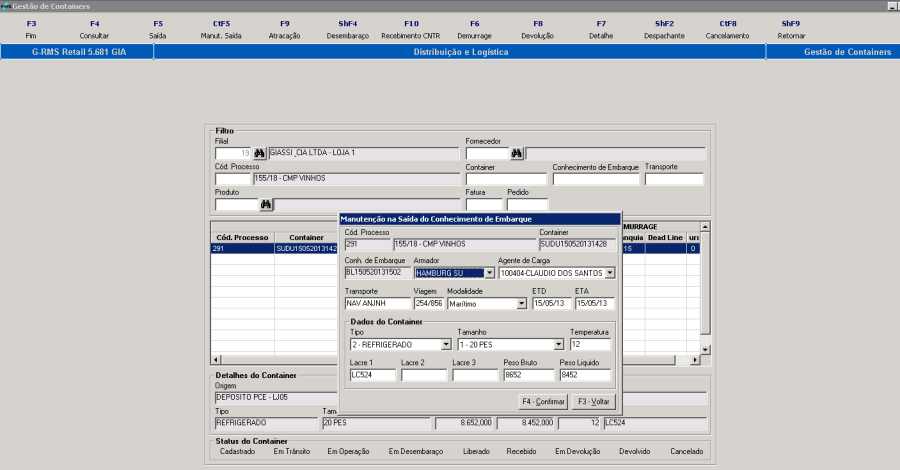Choose F9 Atracação menu item

tap(285, 29)
